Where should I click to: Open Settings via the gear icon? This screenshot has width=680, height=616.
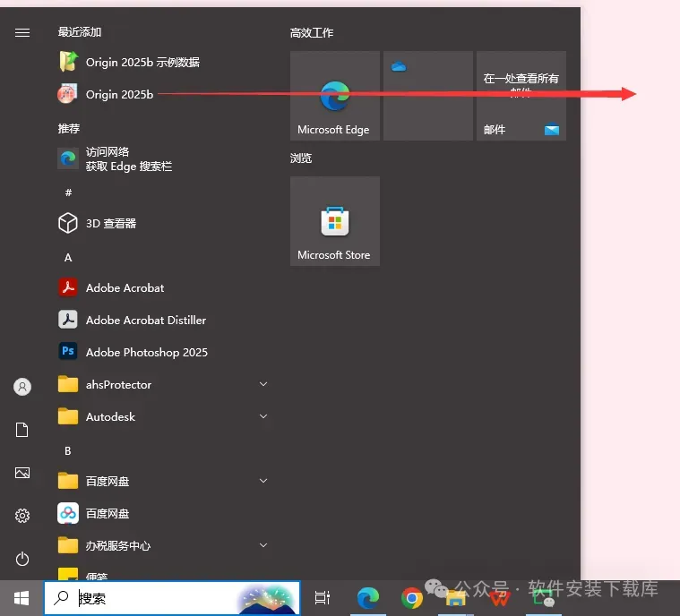pyautogui.click(x=22, y=516)
